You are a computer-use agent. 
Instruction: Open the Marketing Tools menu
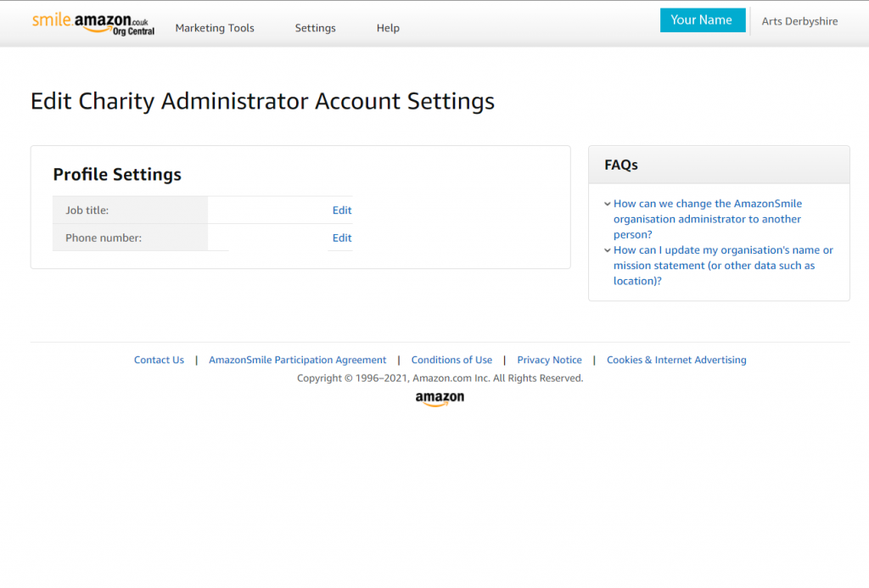[x=215, y=28]
